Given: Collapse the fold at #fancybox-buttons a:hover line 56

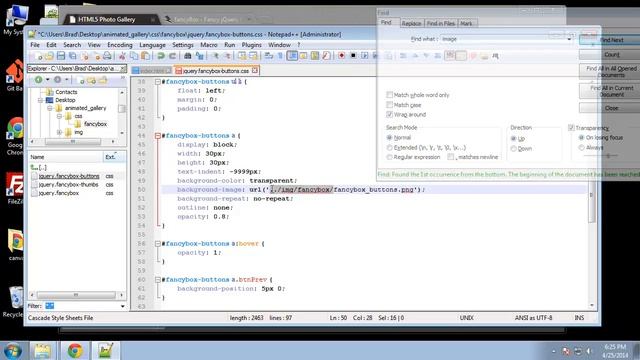Looking at the screenshot, I should point(158,244).
